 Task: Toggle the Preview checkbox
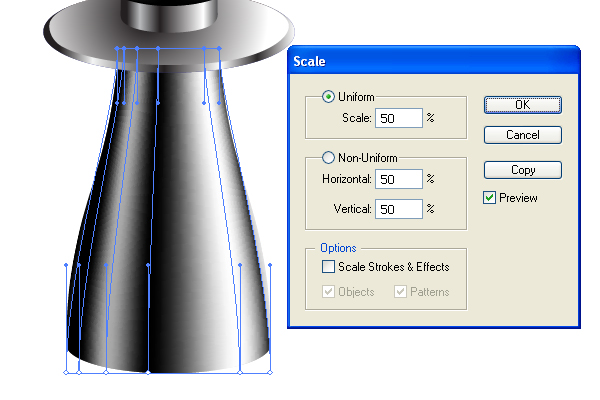click(489, 198)
